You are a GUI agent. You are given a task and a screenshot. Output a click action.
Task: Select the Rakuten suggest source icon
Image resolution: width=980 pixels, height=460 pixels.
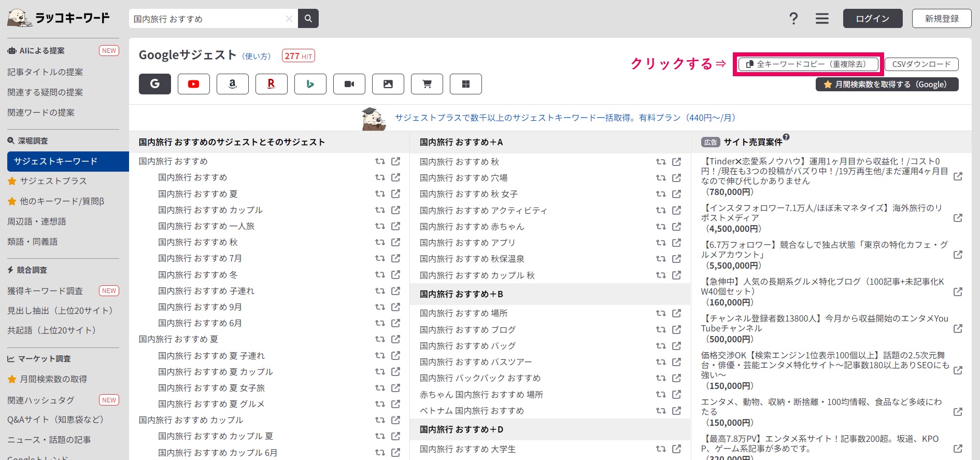click(272, 84)
